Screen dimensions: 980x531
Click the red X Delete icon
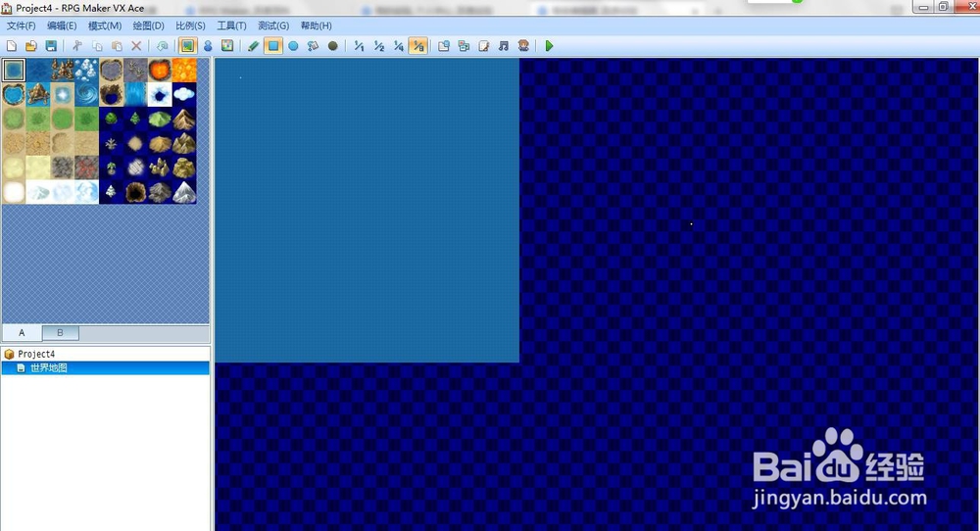[136, 46]
